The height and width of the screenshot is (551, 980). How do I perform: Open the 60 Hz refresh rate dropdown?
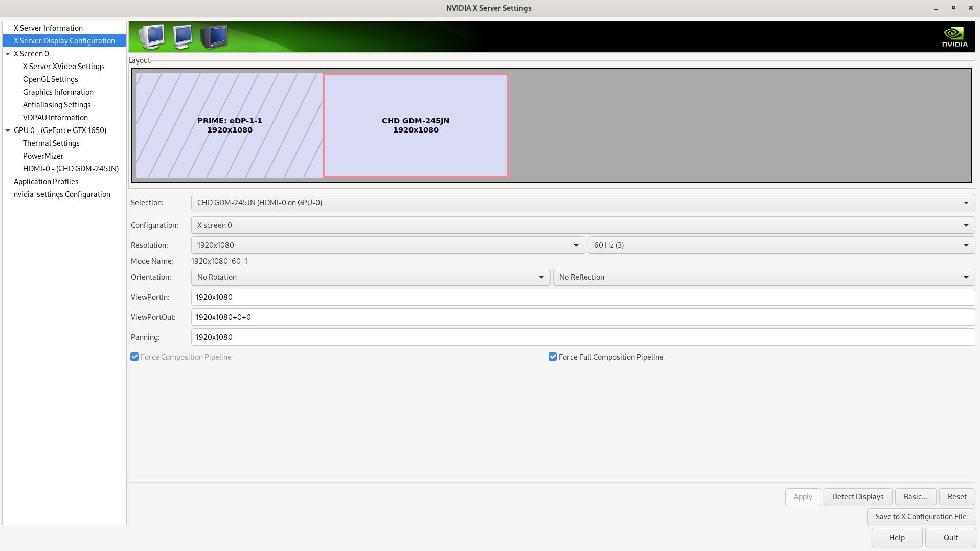click(x=781, y=245)
